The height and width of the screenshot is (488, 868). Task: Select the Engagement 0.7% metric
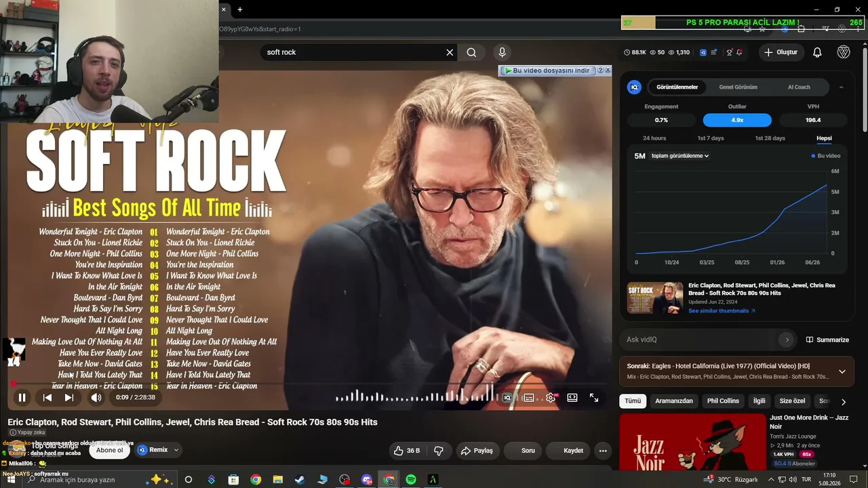pyautogui.click(x=661, y=120)
